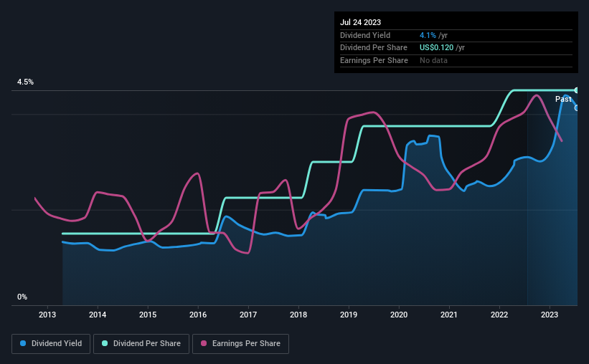Viewport: 589px width, 364px height.
Task: Click the Earnings Per Share tooltip row label
Action: [374, 60]
